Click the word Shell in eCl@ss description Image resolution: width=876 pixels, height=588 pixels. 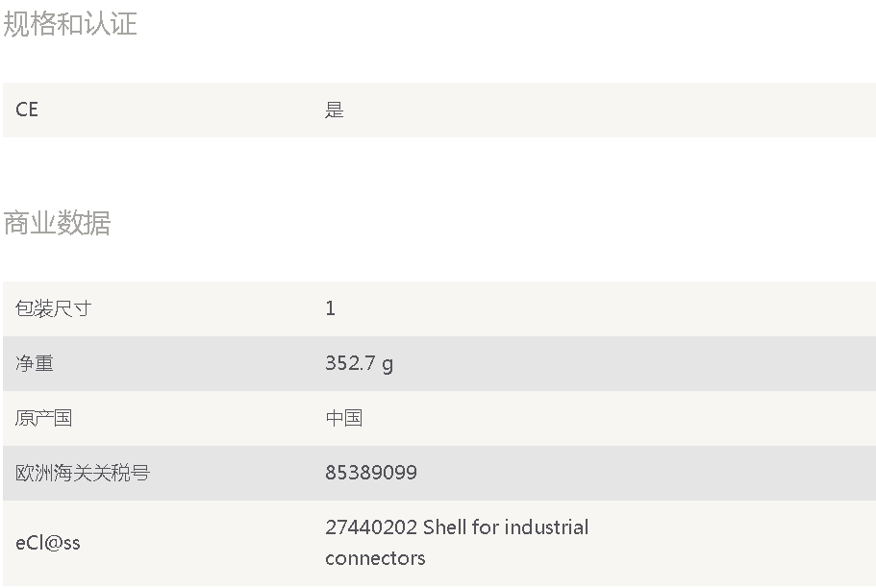(444, 527)
